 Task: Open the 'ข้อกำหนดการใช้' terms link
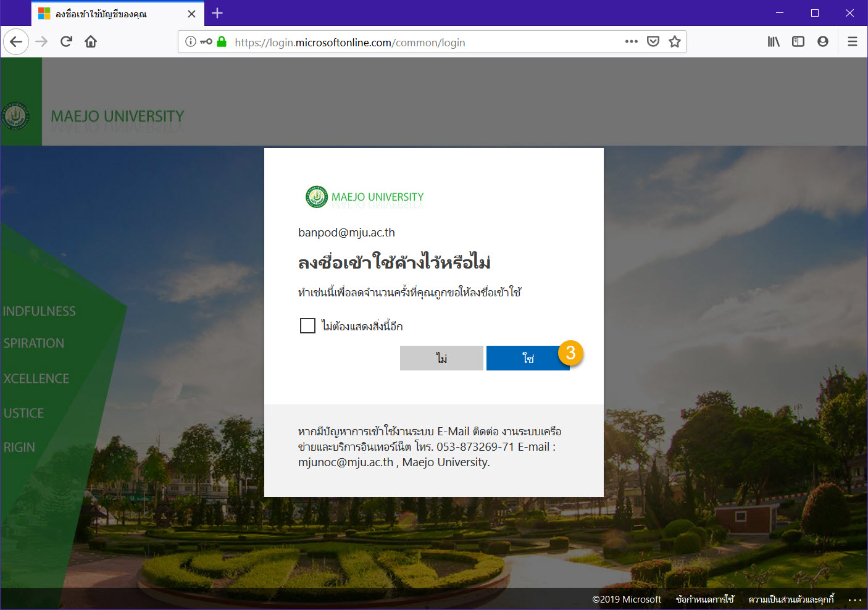tap(704, 600)
